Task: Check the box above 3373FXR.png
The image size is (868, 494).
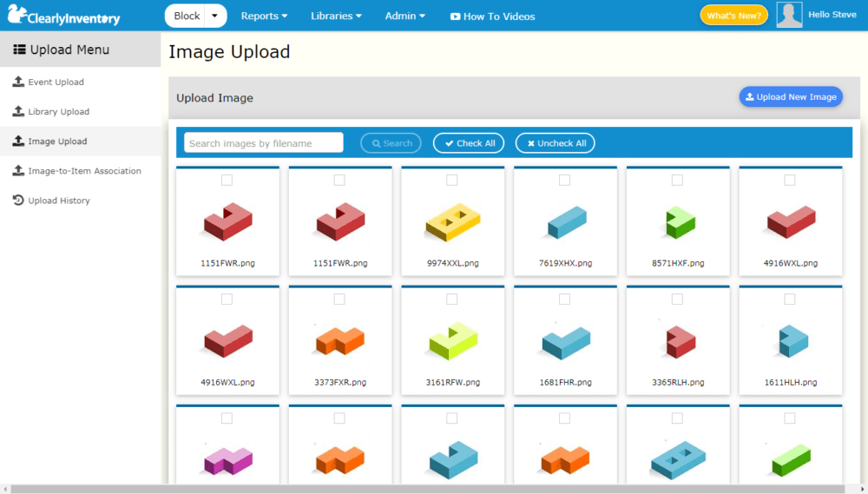Action: click(x=339, y=299)
